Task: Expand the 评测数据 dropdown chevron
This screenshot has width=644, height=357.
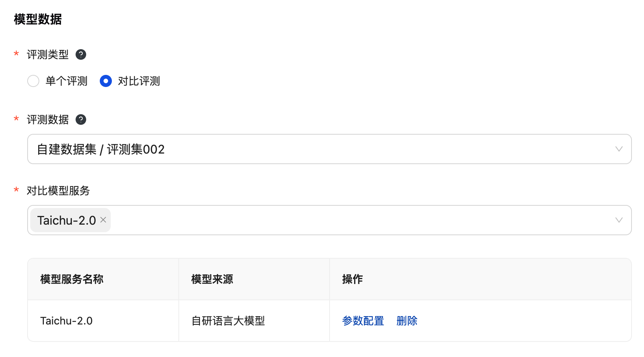Action: point(619,149)
